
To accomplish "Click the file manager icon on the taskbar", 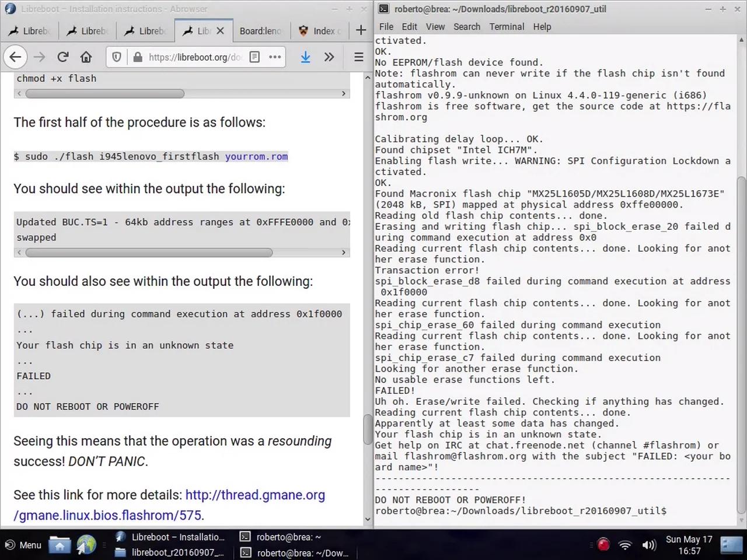I will [59, 545].
